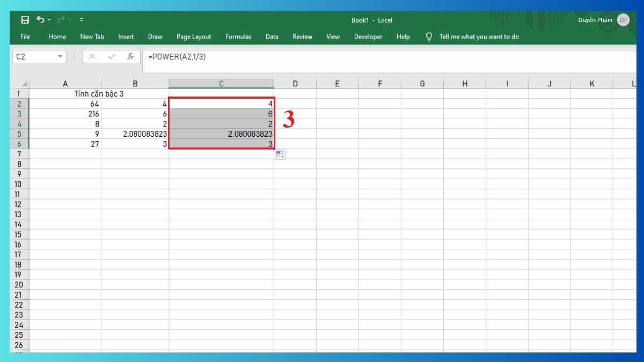
Task: Open the Name Box dropdown
Action: tap(60, 56)
